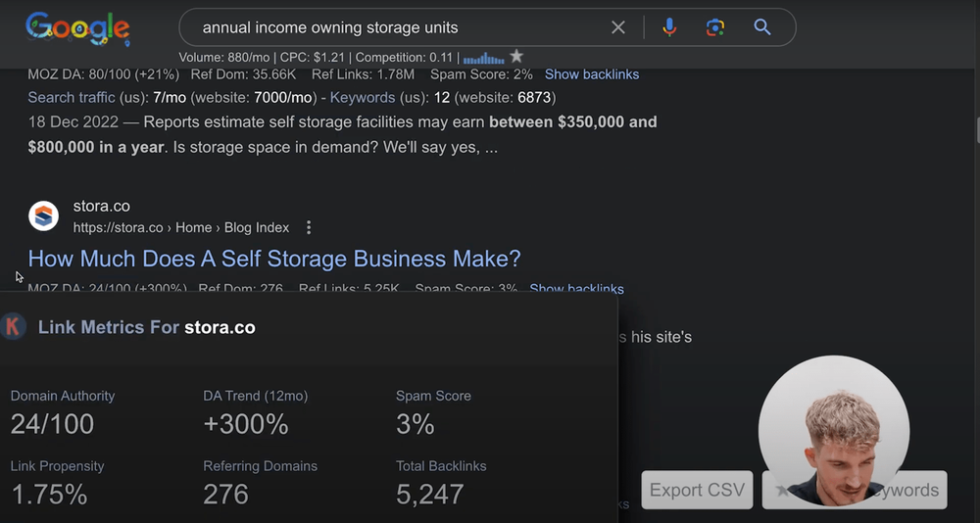Open Search traffic link
The image size is (980, 523).
tap(72, 98)
